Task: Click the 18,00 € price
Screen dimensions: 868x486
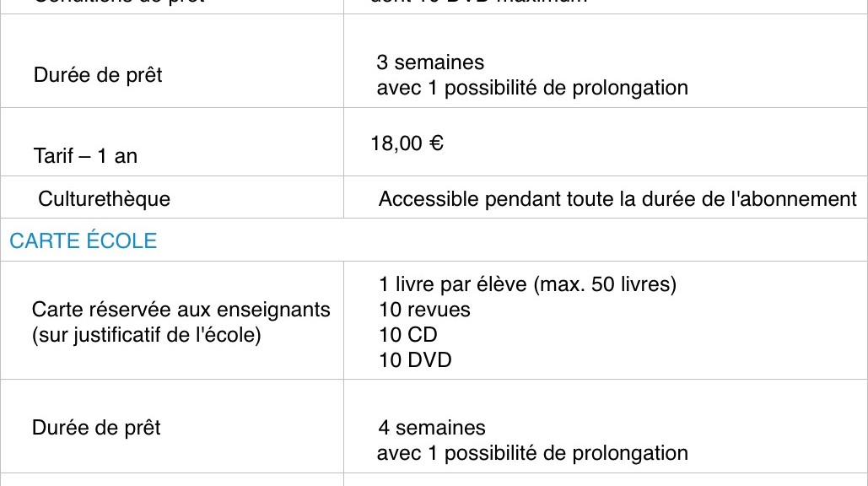Action: click(x=407, y=143)
